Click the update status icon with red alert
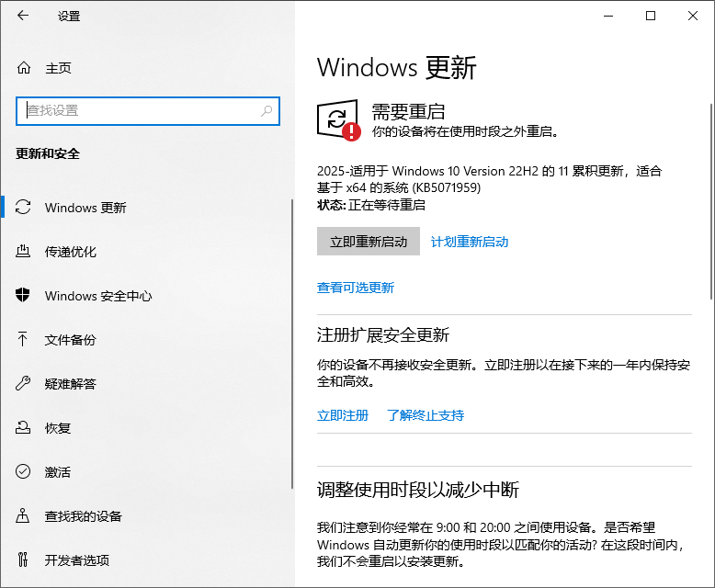715x588 pixels. (339, 119)
